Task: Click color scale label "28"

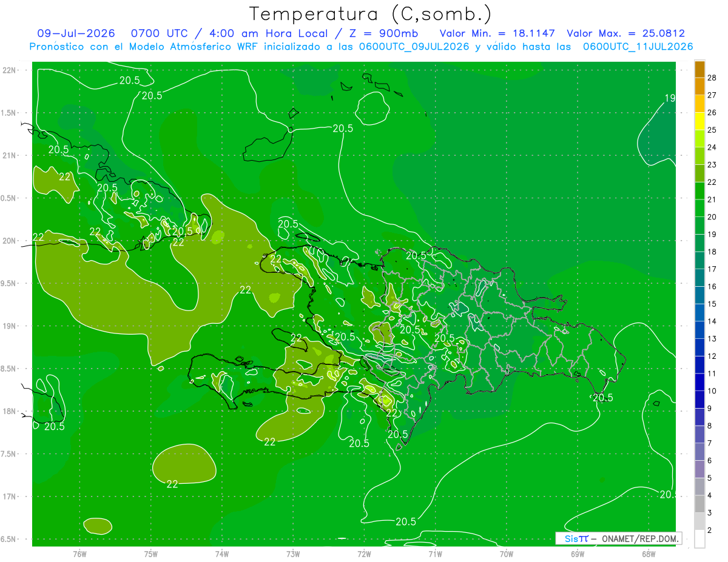Action: tap(712, 78)
